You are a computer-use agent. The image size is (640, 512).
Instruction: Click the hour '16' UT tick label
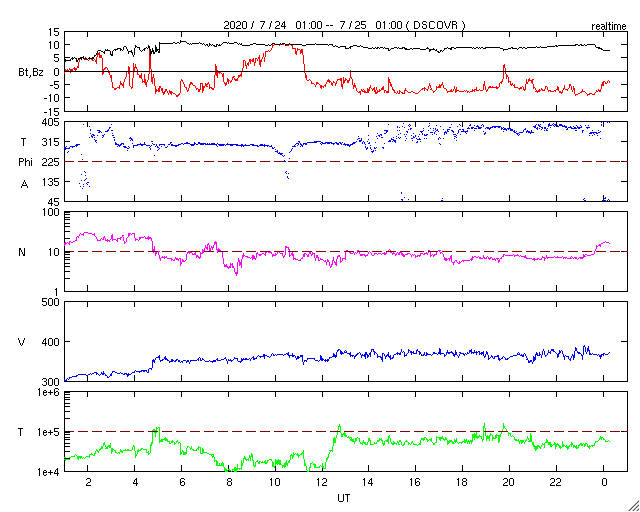click(x=416, y=483)
